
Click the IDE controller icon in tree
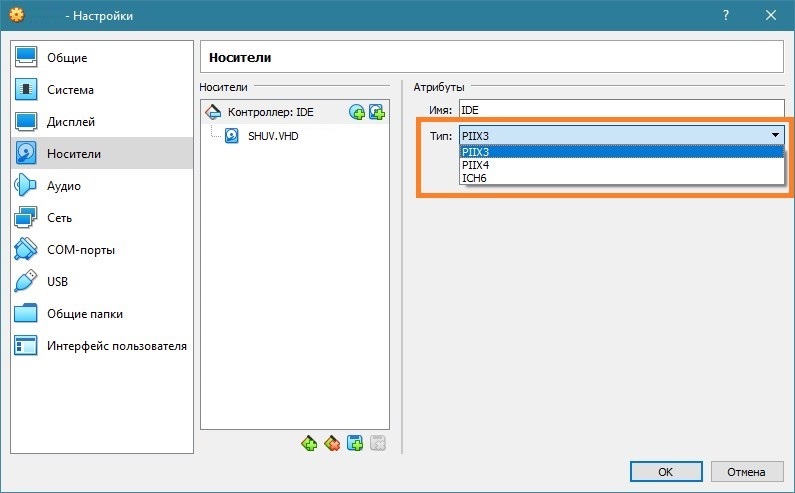[x=212, y=112]
